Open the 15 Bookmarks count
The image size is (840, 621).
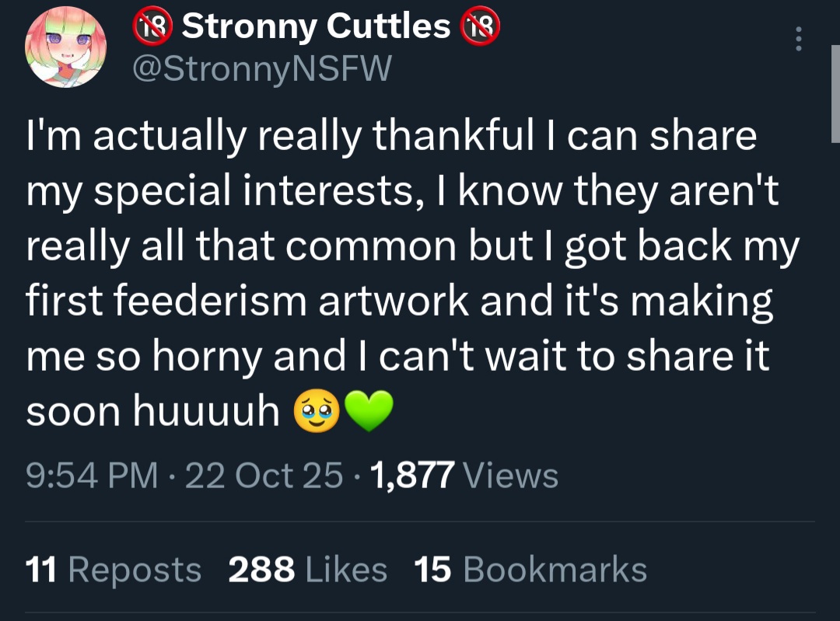[x=530, y=570]
